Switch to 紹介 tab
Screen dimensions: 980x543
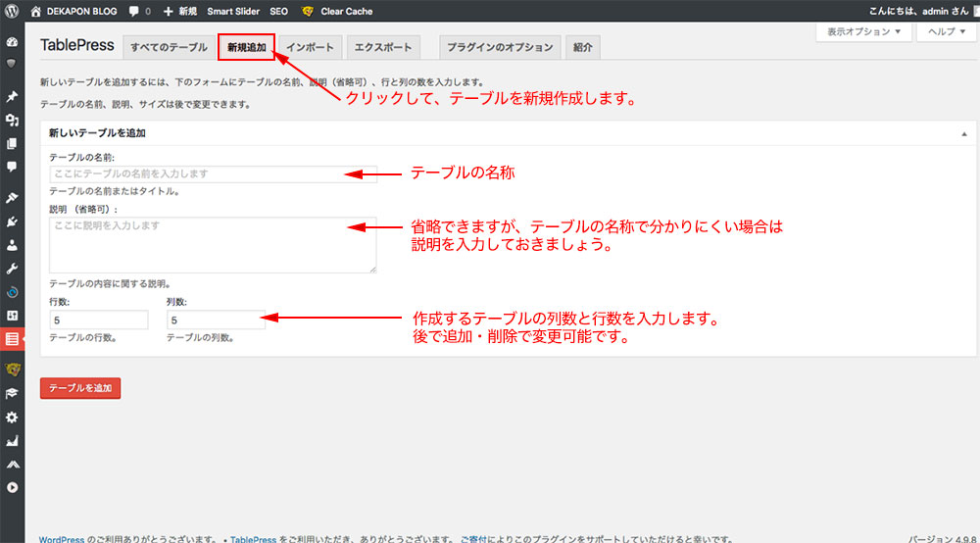tap(582, 47)
